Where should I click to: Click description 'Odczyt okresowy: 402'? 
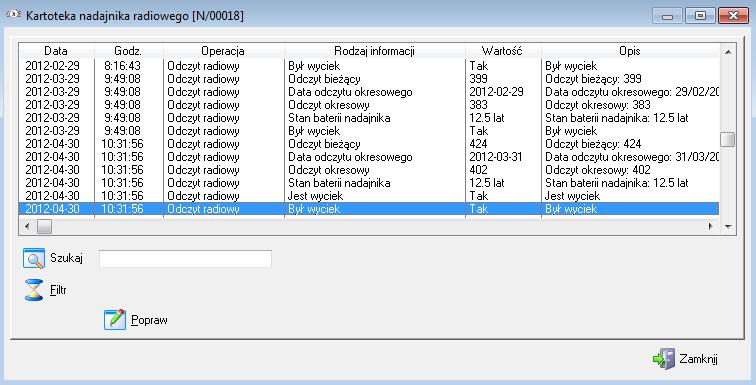click(x=597, y=170)
